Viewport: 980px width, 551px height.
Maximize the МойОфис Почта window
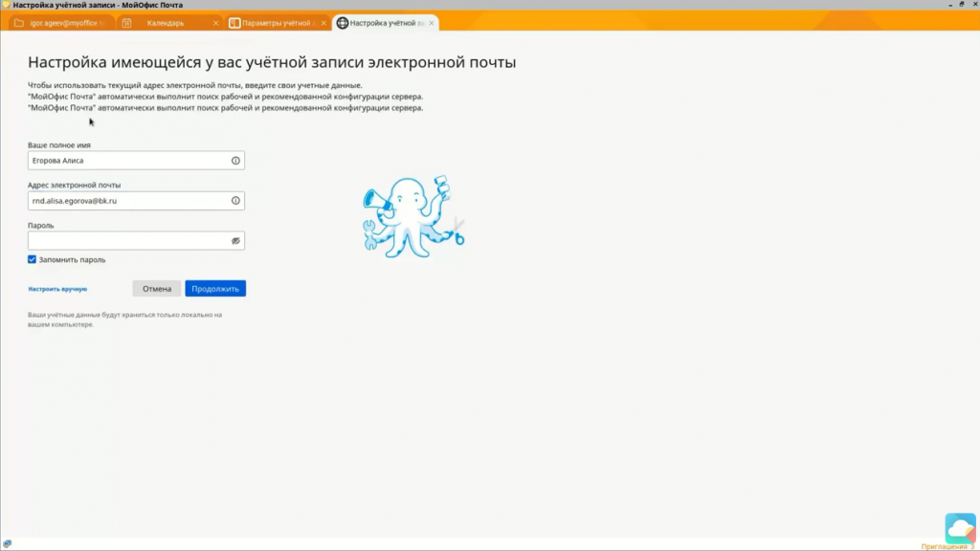pos(962,5)
